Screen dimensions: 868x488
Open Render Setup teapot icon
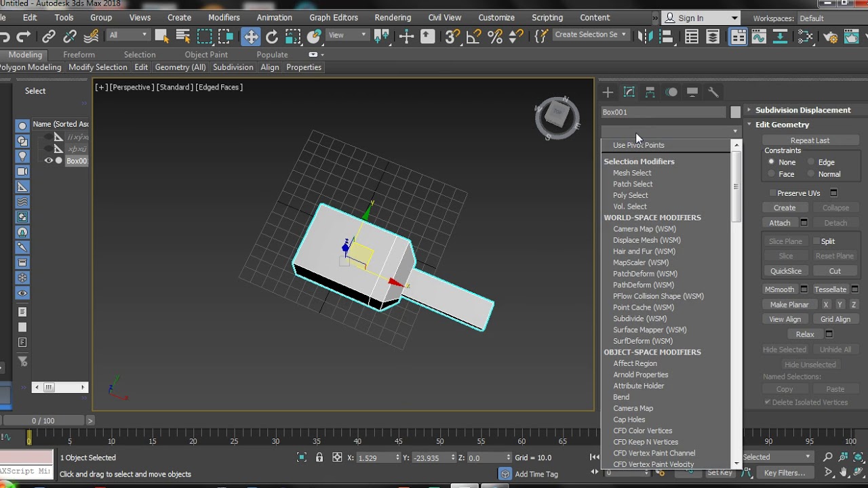pyautogui.click(x=831, y=37)
